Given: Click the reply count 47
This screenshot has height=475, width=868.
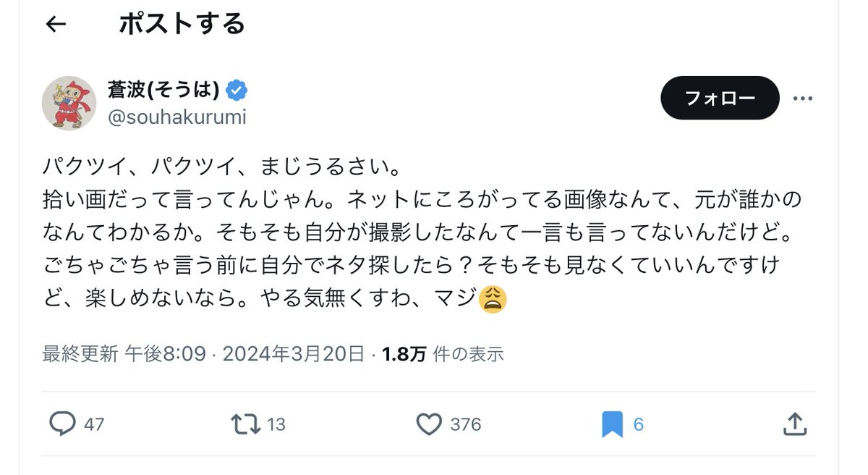Looking at the screenshot, I should pos(94,424).
